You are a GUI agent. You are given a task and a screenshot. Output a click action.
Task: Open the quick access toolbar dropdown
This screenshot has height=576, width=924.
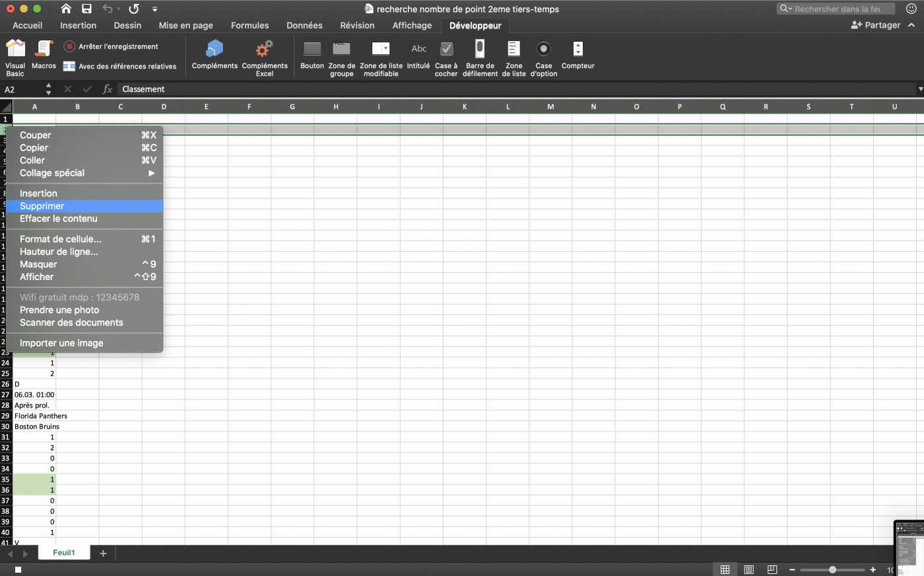coord(154,9)
